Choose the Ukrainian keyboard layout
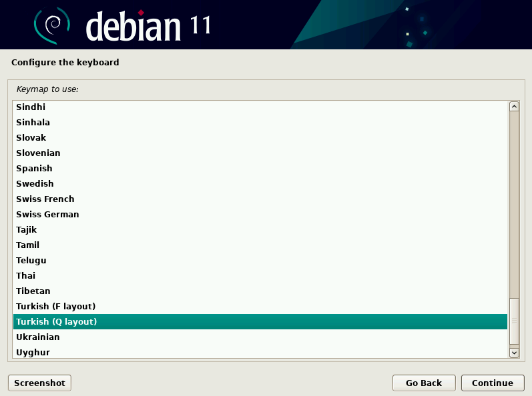The height and width of the screenshot is (396, 532). click(37, 337)
